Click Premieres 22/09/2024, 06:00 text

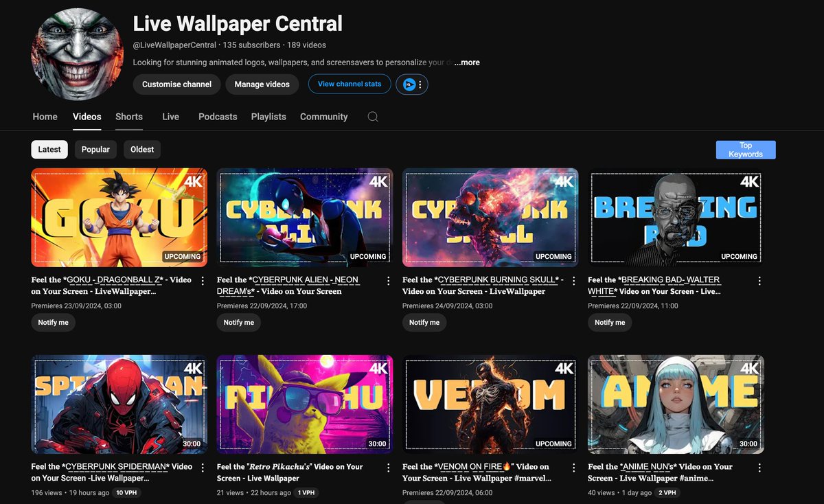(448, 492)
